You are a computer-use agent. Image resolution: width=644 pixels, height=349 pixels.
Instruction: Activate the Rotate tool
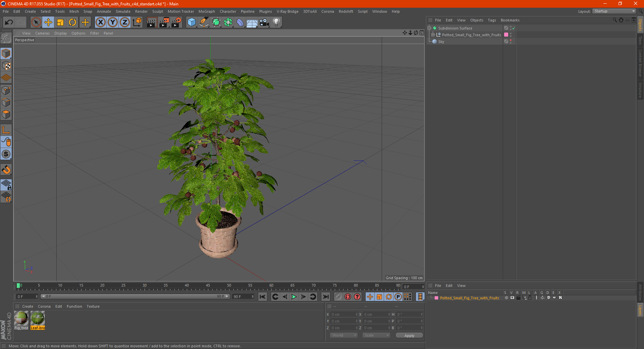[72, 22]
